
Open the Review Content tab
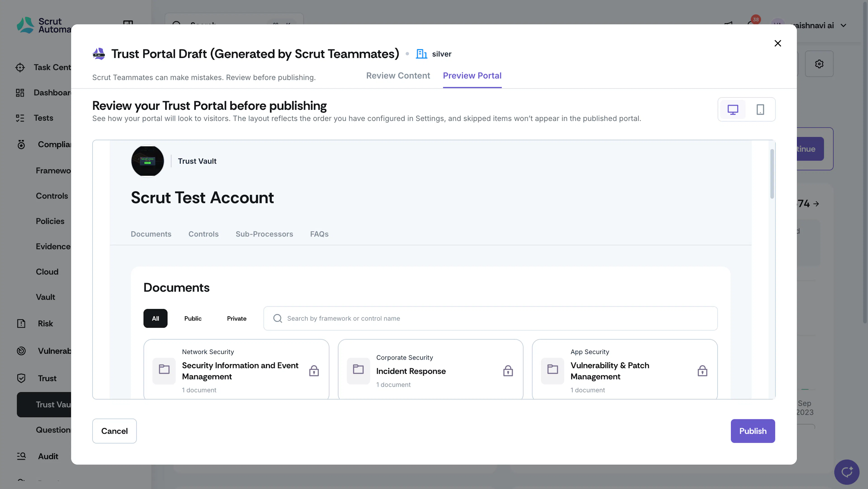point(398,75)
